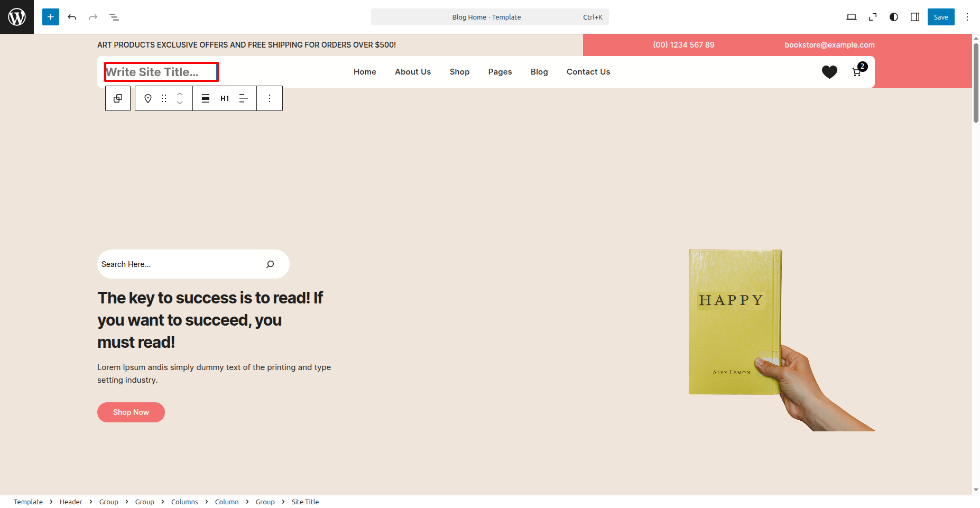Image resolution: width=980 pixels, height=508 pixels.
Task: Move the Site Title block up
Action: click(x=180, y=94)
